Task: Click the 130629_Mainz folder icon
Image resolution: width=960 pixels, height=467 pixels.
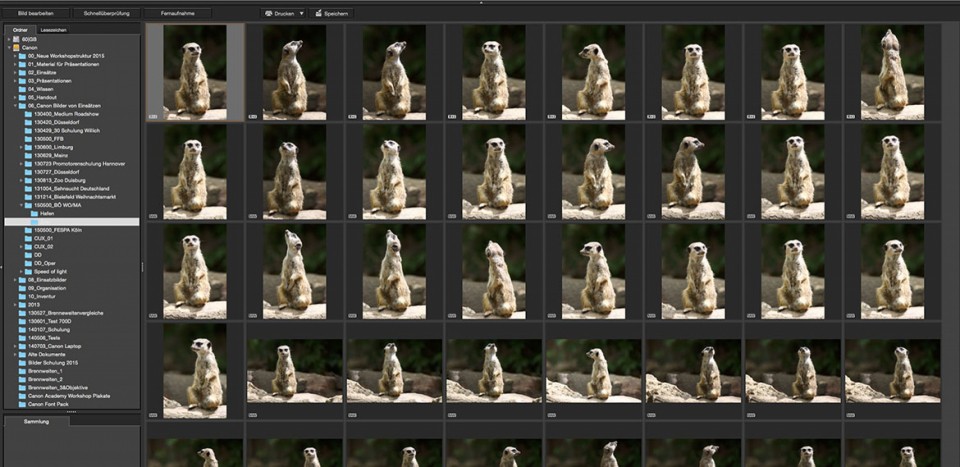Action: [x=28, y=155]
